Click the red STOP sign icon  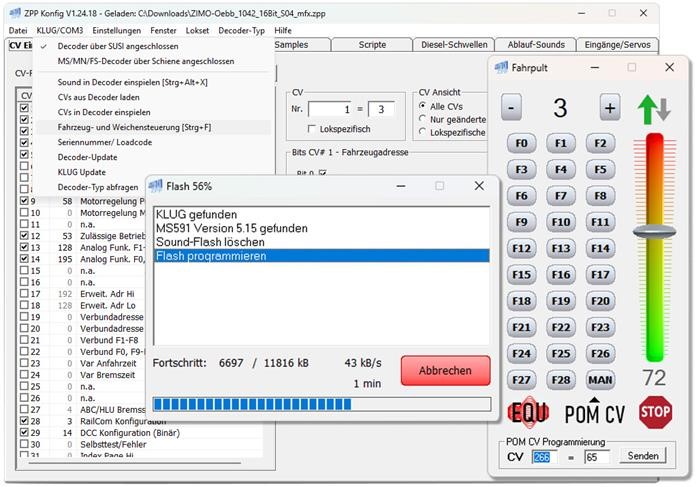[x=655, y=412]
